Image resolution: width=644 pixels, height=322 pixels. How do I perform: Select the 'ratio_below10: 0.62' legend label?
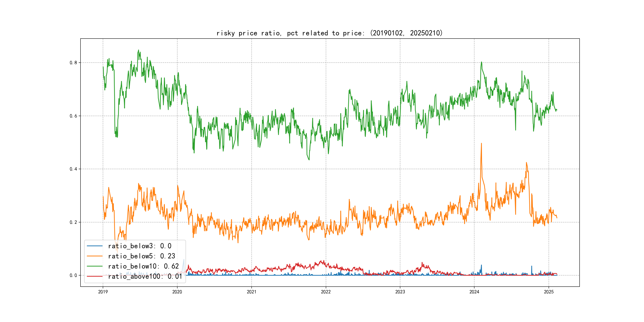[143, 266]
